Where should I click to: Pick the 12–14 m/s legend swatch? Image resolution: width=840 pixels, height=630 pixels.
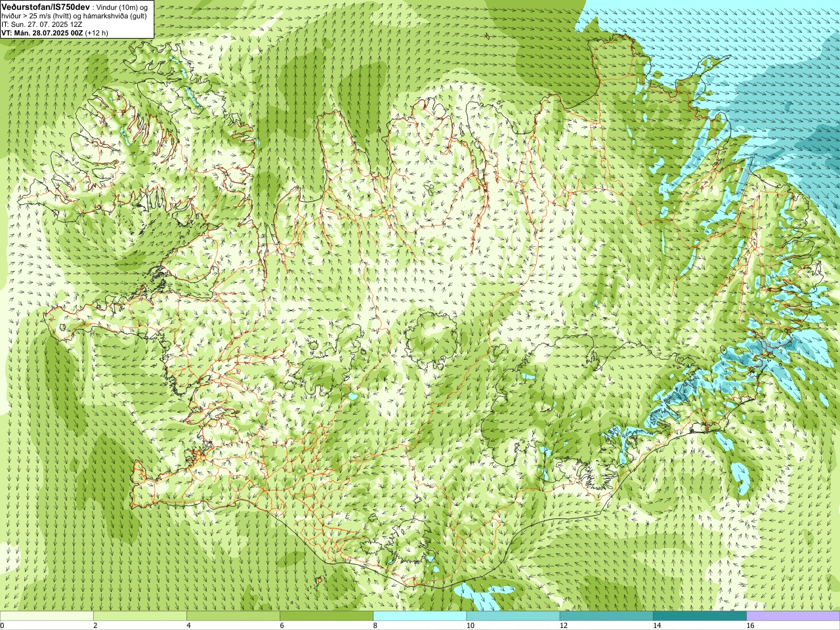pos(606,616)
